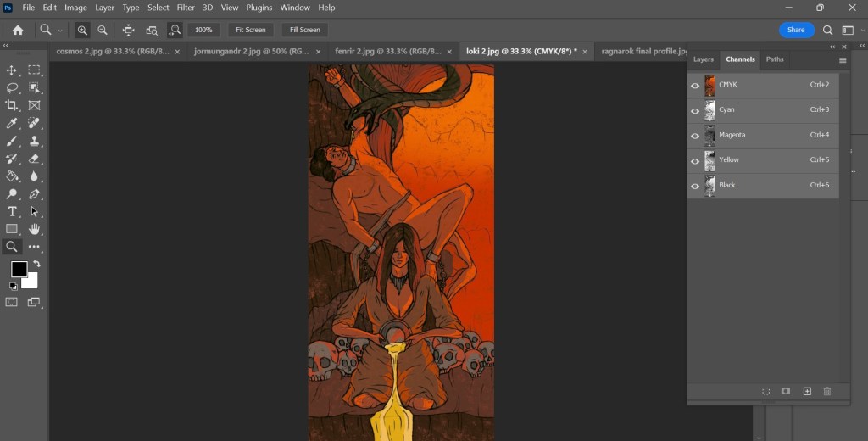This screenshot has width=868, height=441.
Task: Click the blue Share button
Action: [796, 30]
